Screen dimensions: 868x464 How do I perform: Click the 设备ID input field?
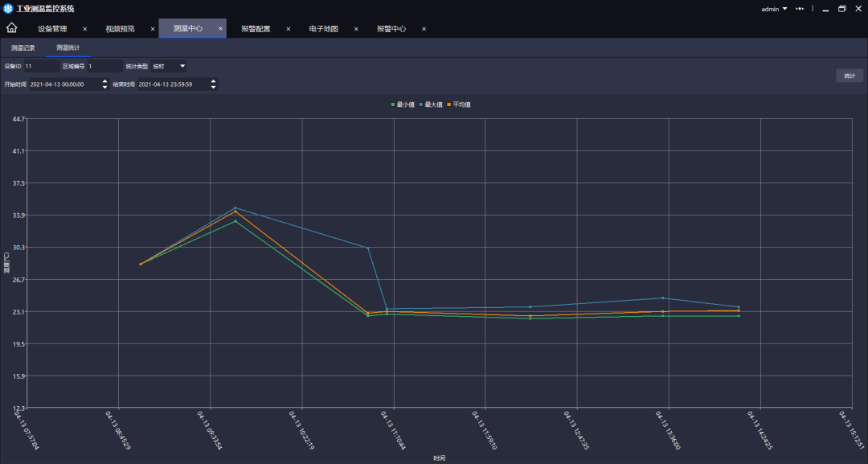pyautogui.click(x=42, y=66)
